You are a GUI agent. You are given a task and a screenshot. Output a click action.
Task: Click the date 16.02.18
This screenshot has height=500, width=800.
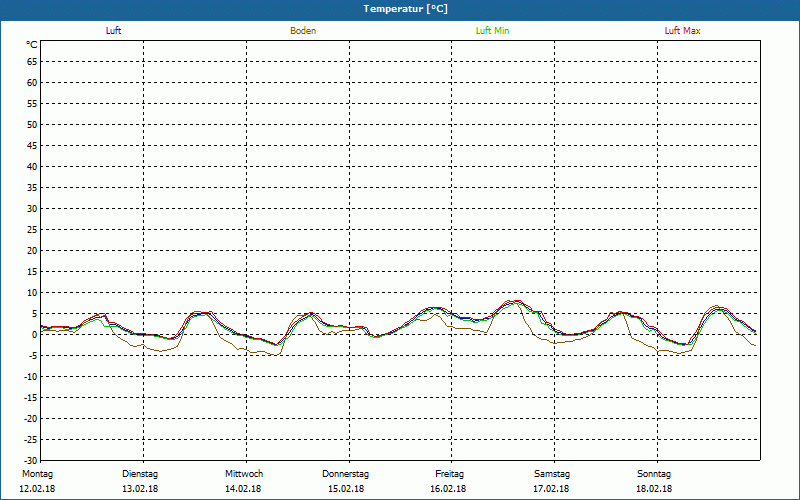448,489
